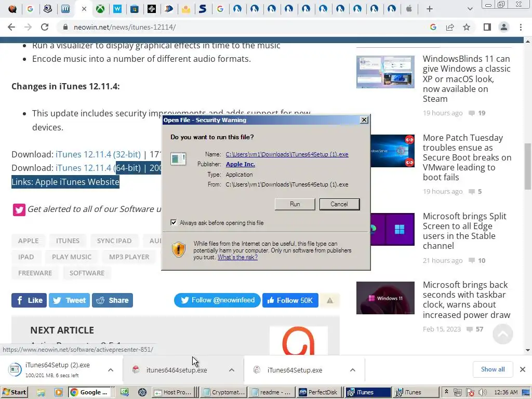
Task: Click the browser forward arrow
Action: [x=28, y=27]
